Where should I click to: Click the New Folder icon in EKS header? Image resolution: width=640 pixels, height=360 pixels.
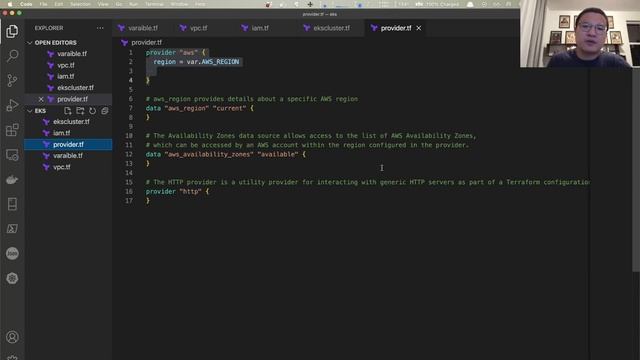80,111
